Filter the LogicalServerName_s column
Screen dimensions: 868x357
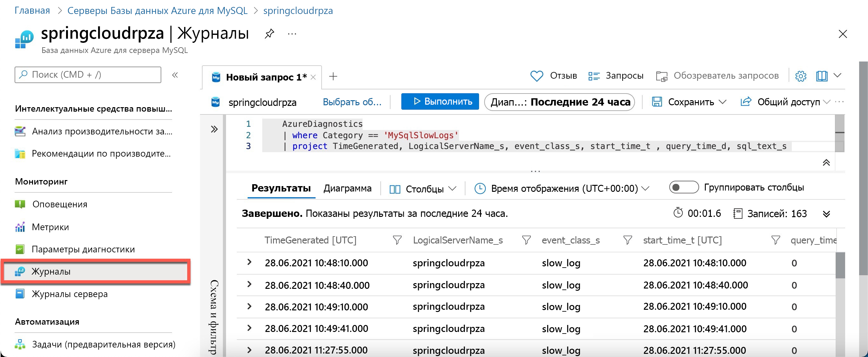[x=526, y=240]
